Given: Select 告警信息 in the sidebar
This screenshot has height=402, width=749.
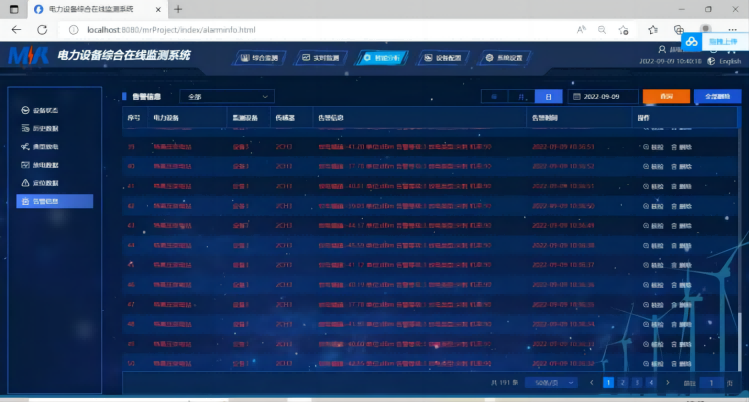Looking at the screenshot, I should [x=54, y=202].
